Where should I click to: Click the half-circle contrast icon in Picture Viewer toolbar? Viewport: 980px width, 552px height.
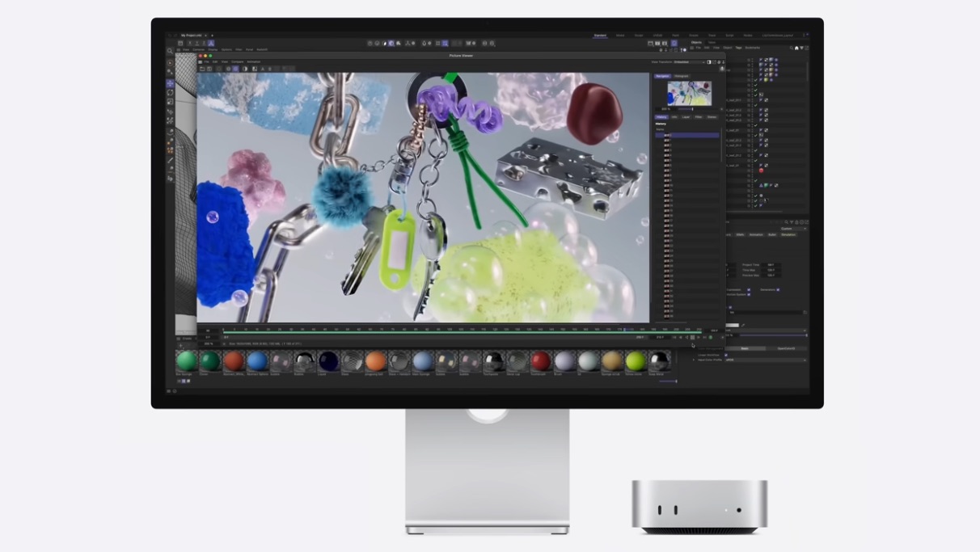pyautogui.click(x=245, y=69)
